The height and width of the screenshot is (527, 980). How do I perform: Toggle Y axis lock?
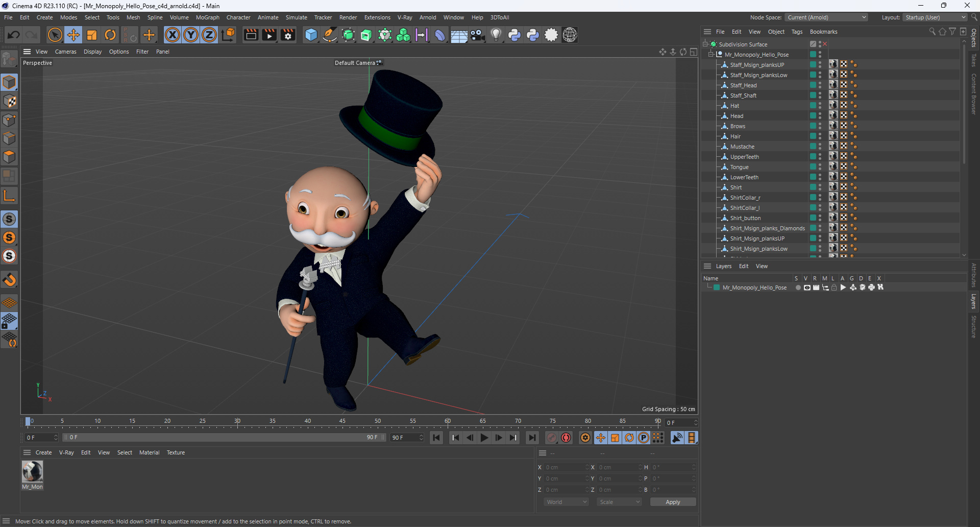coord(191,35)
